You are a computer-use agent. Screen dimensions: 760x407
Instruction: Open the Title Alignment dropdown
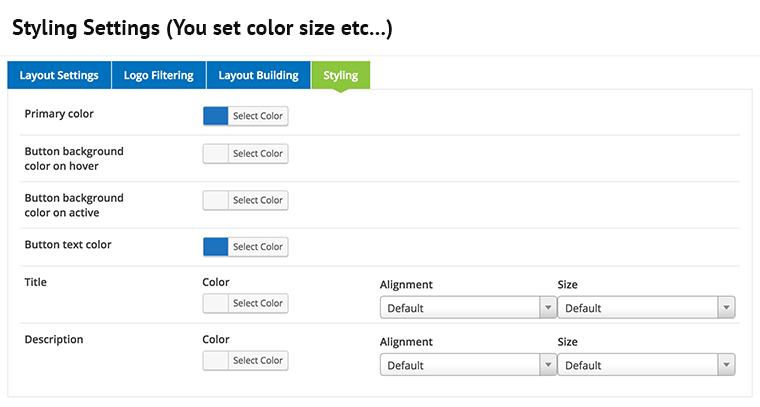[467, 308]
